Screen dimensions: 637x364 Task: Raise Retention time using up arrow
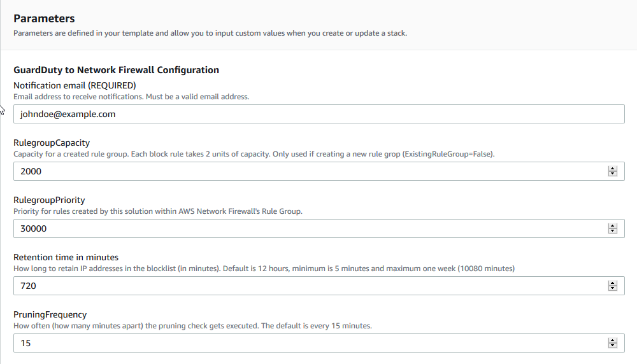(x=613, y=283)
